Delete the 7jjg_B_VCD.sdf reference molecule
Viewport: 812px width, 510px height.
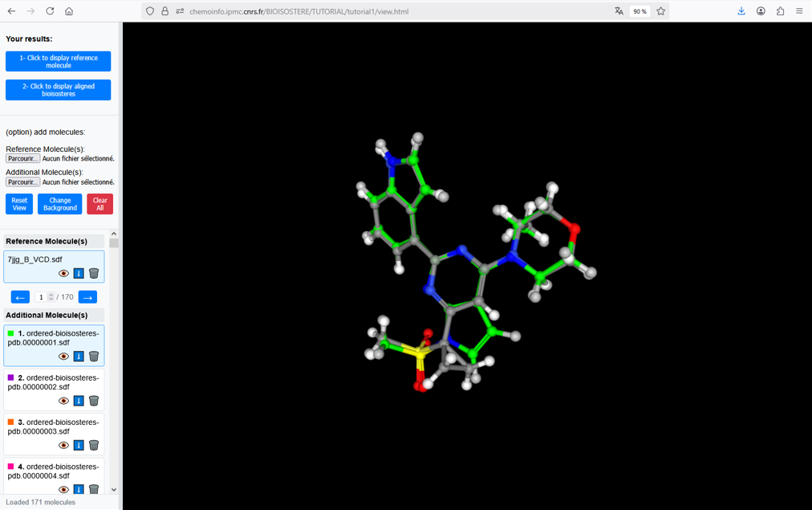[94, 274]
